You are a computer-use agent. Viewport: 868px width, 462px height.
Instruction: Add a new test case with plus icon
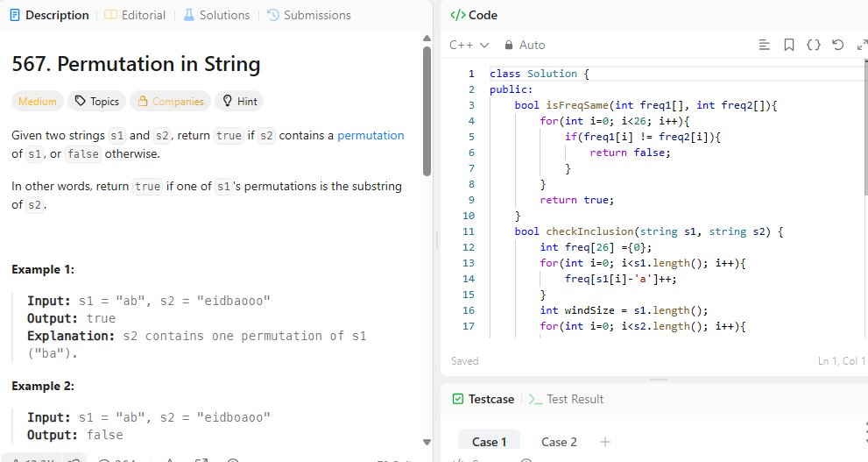click(x=605, y=442)
